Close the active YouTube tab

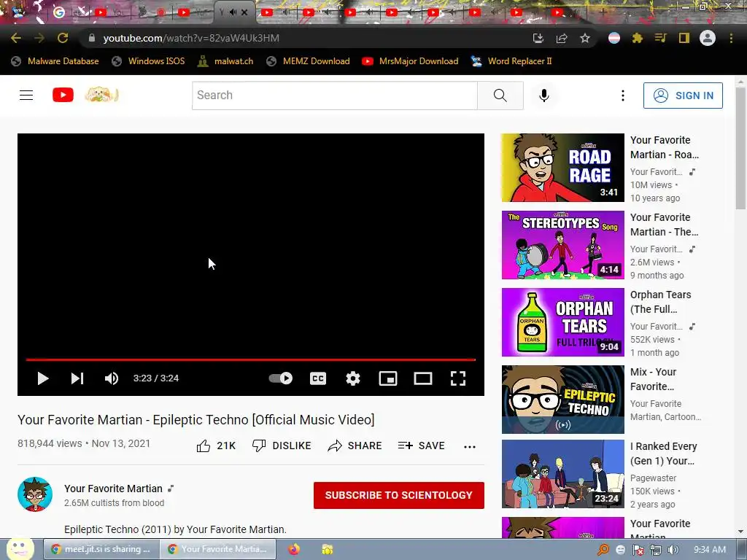(244, 12)
